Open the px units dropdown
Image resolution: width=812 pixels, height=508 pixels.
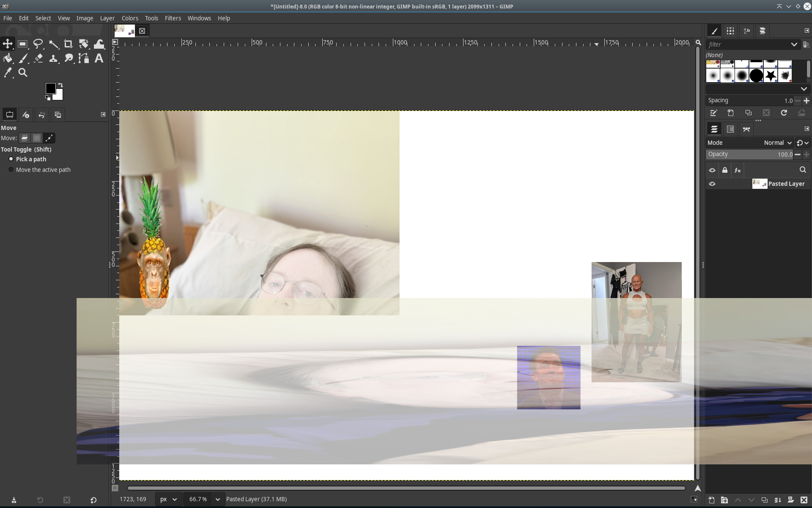168,499
